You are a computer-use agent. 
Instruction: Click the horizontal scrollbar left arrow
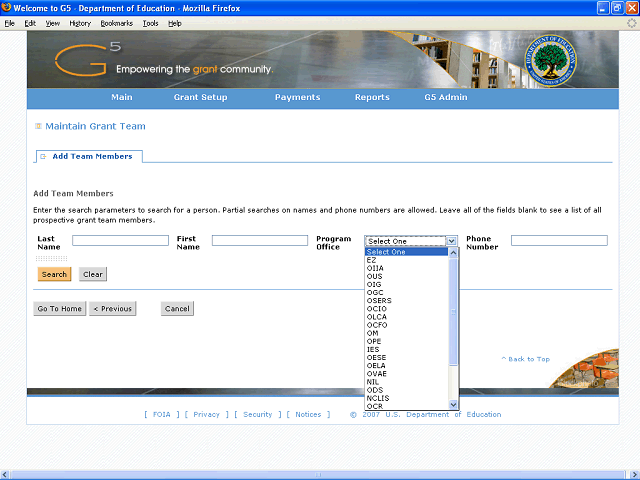(5, 475)
